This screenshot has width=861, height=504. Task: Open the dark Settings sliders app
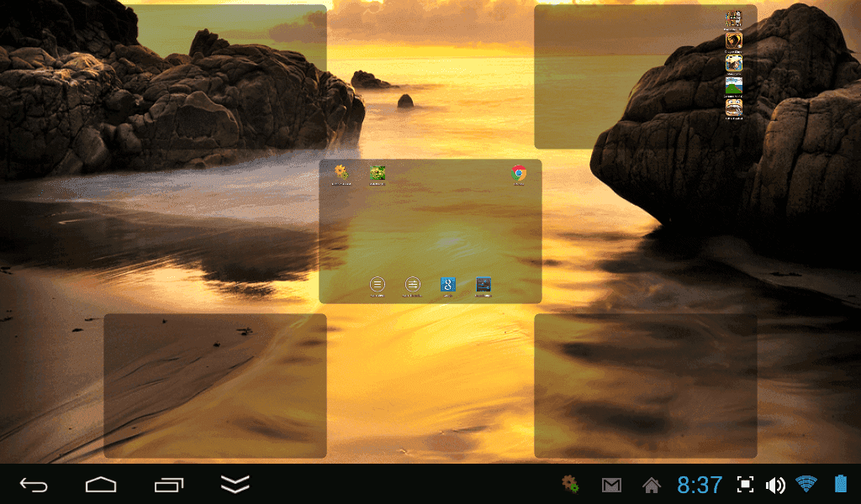(x=483, y=285)
